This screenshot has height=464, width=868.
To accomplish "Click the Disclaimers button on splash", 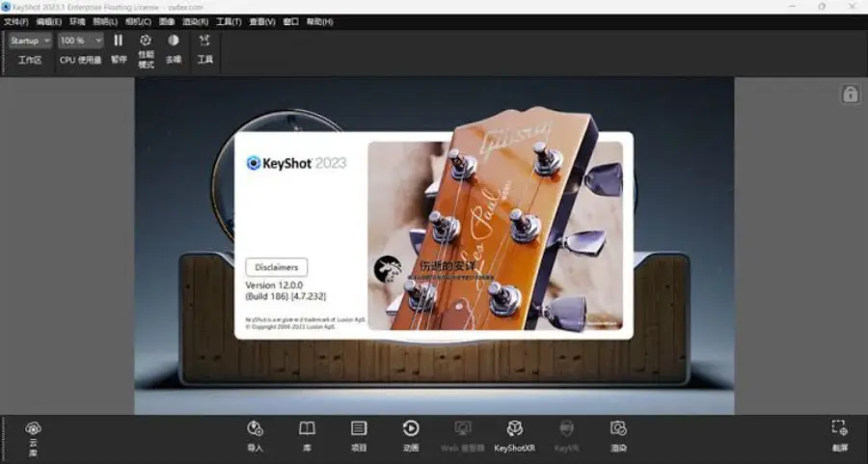I will [277, 267].
